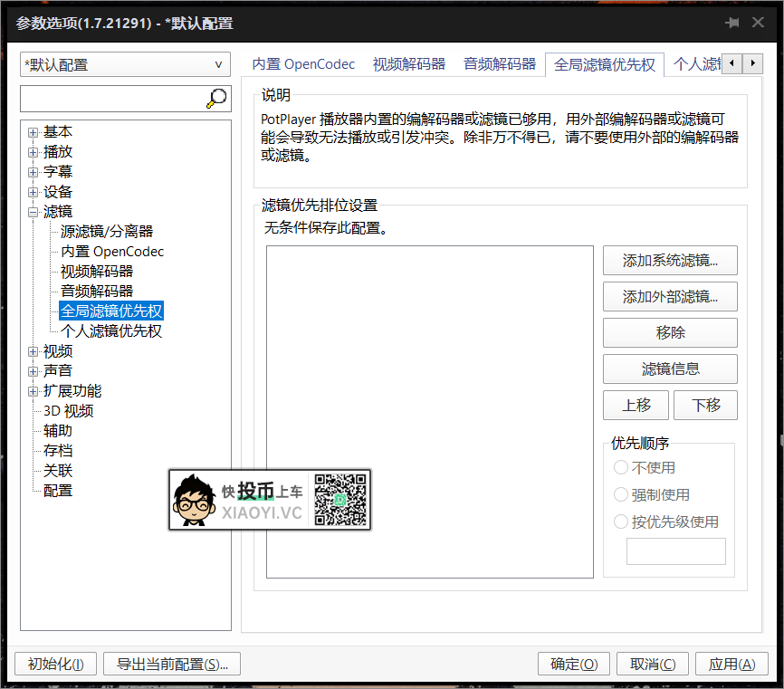Click the search magnifier icon
The image size is (784, 689).
coord(216,99)
